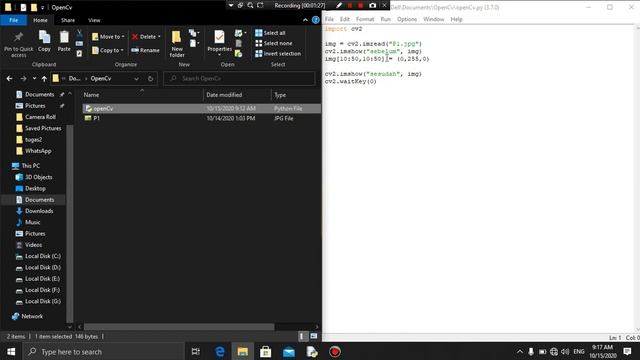640x360 pixels.
Task: Click Invert selection in ribbon
Action: (x=278, y=53)
